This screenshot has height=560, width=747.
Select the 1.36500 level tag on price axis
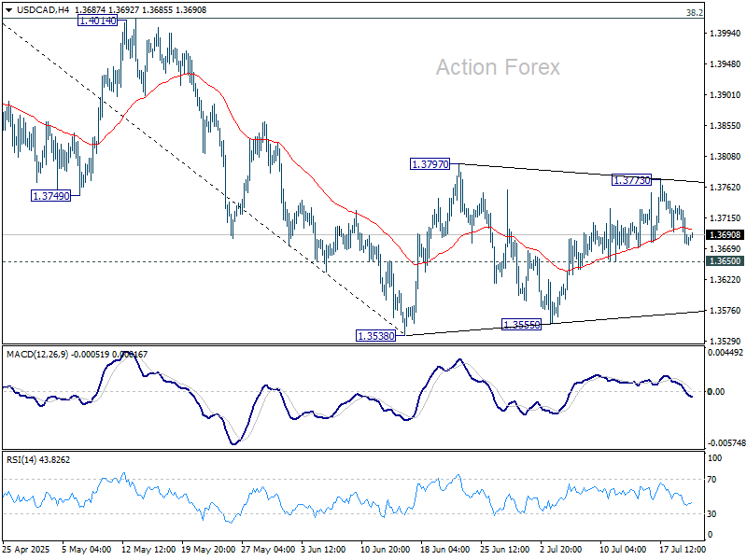(726, 261)
